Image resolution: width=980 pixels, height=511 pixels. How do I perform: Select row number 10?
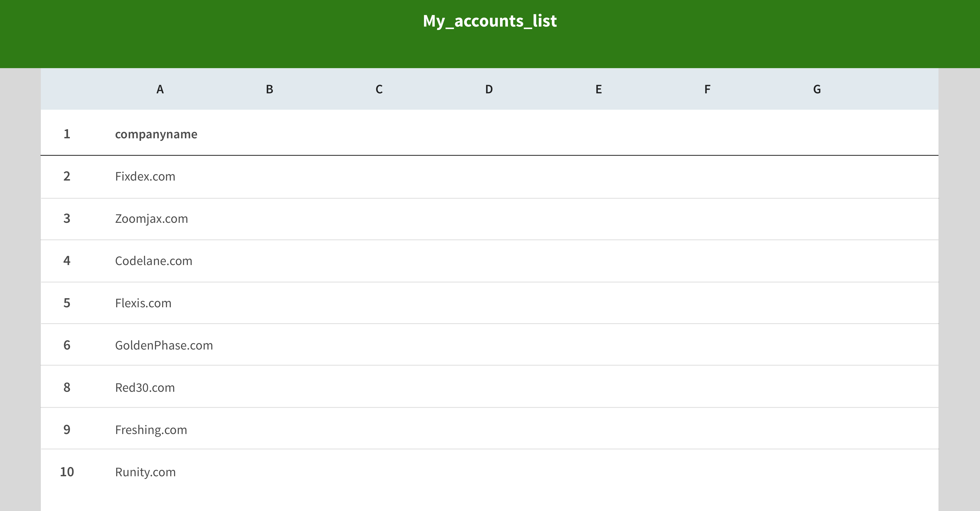click(67, 472)
